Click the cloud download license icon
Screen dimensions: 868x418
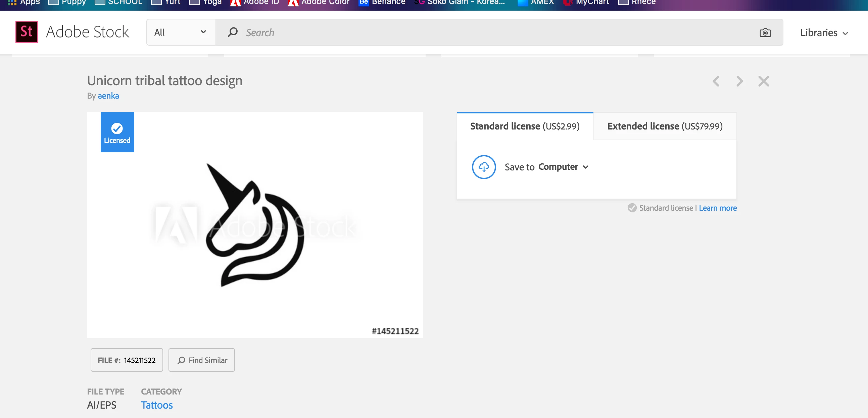[x=484, y=167]
